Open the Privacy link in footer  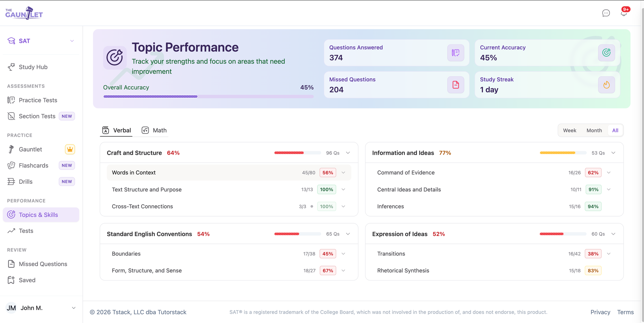point(600,312)
